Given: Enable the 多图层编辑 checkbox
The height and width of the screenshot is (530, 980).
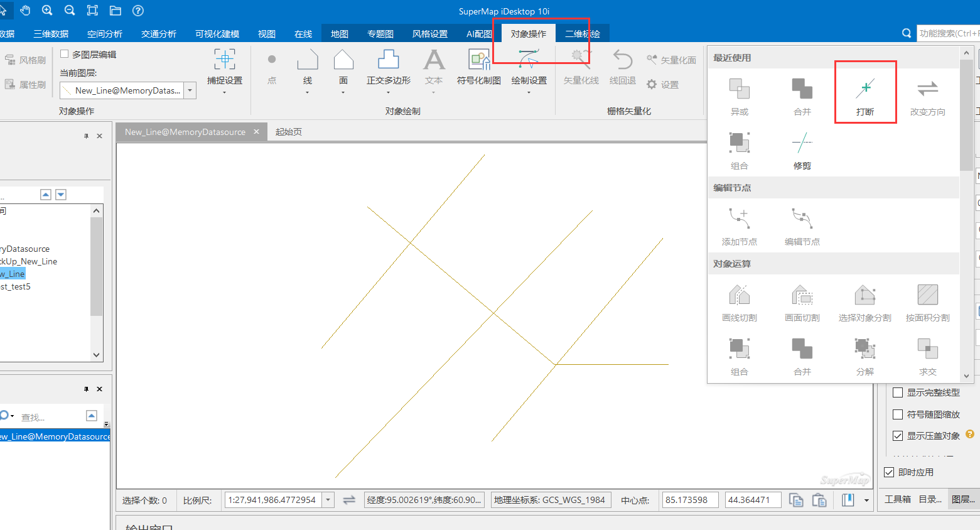Looking at the screenshot, I should 64,54.
